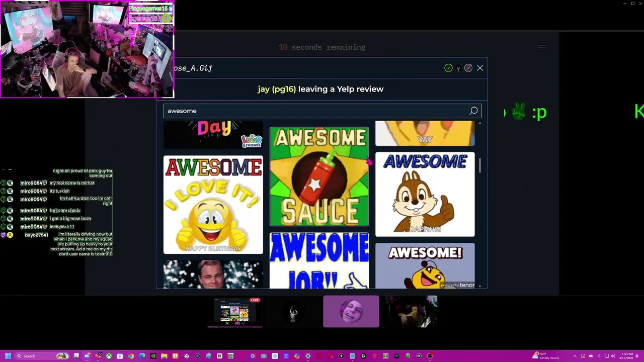
Task: Open CapCut from the taskbar
Action: pos(219,356)
